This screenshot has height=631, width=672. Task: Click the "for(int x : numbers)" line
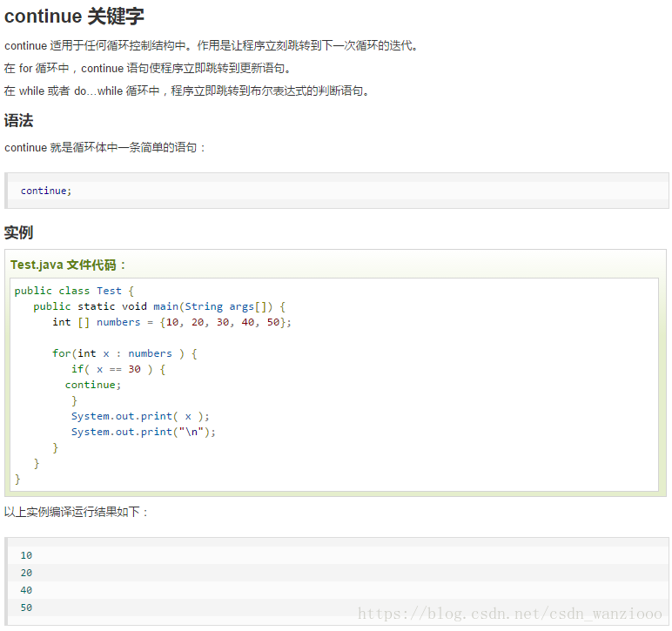(x=124, y=353)
